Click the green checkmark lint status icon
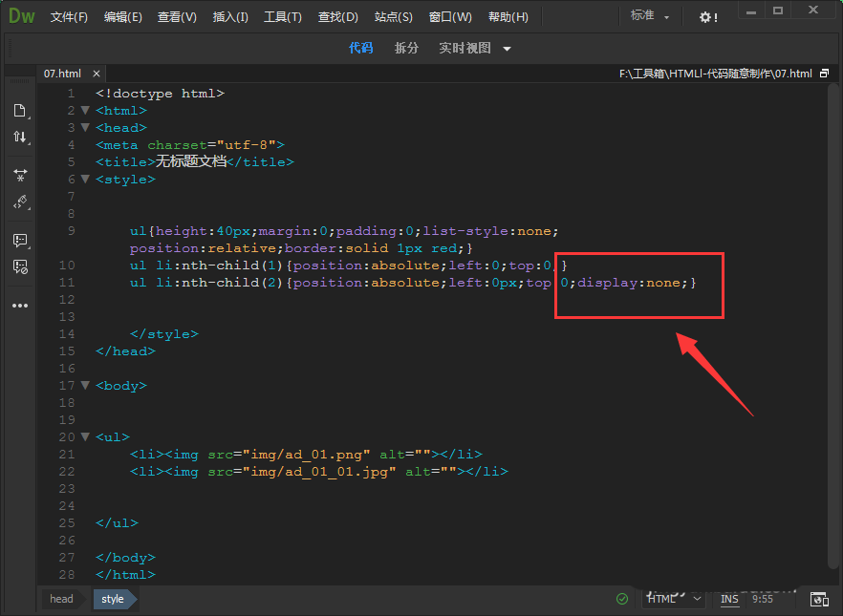 pyautogui.click(x=622, y=599)
